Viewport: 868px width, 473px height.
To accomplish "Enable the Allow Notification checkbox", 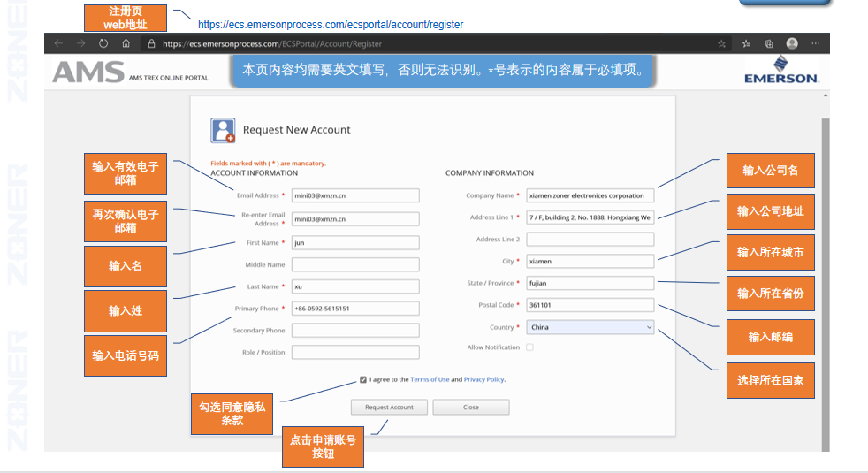I will pyautogui.click(x=529, y=347).
